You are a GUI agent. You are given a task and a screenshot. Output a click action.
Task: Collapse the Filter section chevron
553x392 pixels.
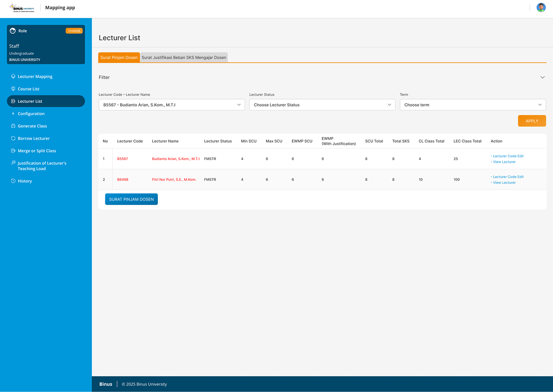[542, 78]
